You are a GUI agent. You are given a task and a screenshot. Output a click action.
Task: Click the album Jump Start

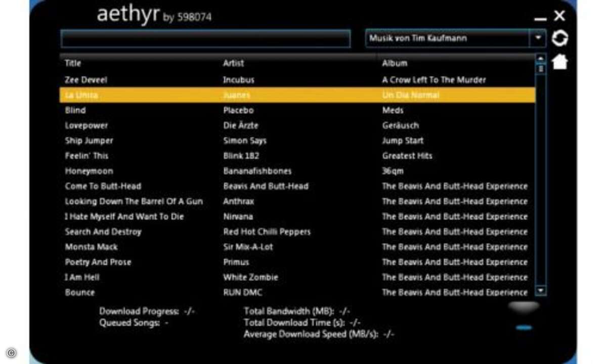(x=403, y=141)
